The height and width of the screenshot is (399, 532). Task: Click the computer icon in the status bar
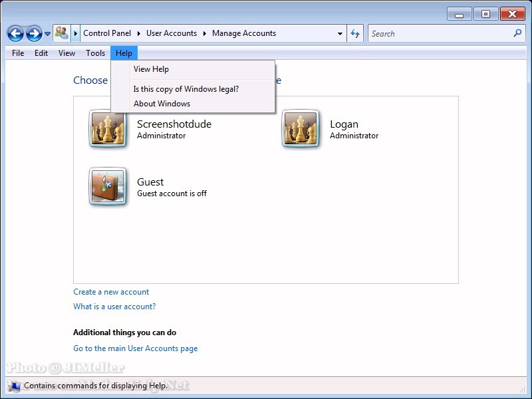(x=14, y=386)
